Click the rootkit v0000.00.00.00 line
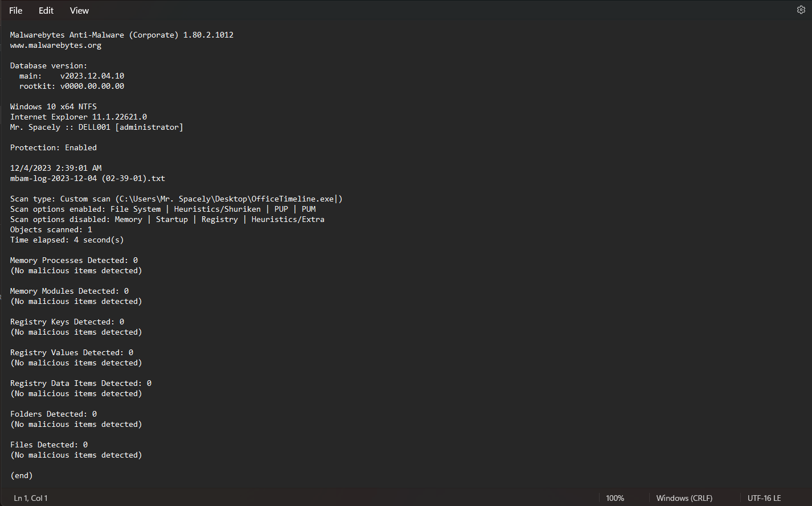This screenshot has width=812, height=506. (72, 87)
